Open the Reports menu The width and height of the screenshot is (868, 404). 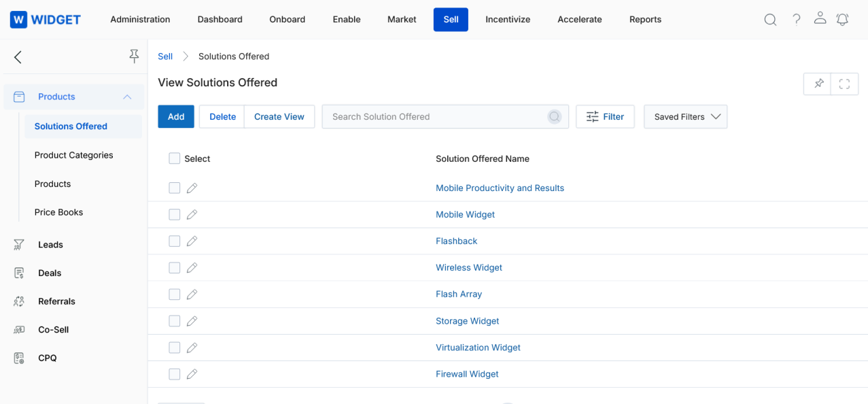(x=645, y=19)
